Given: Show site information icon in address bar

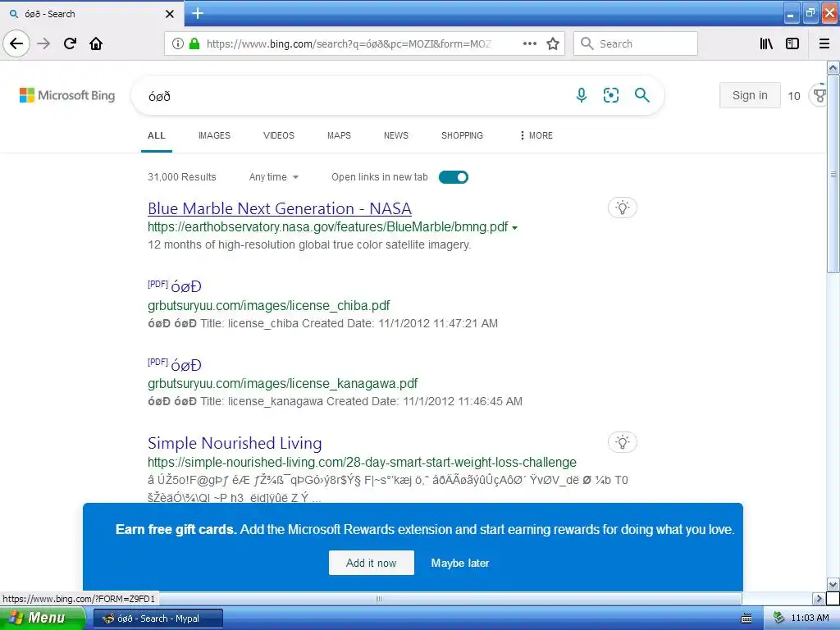Looking at the screenshot, I should [178, 43].
